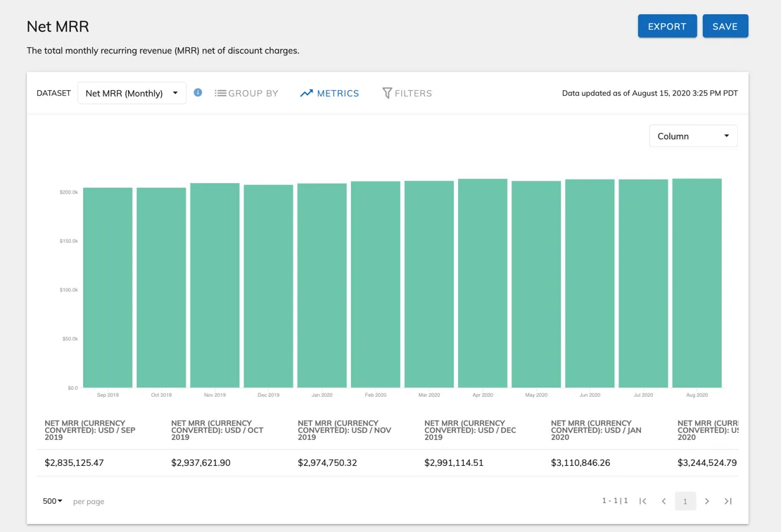Click the Mar 2020 chart column

point(429,284)
